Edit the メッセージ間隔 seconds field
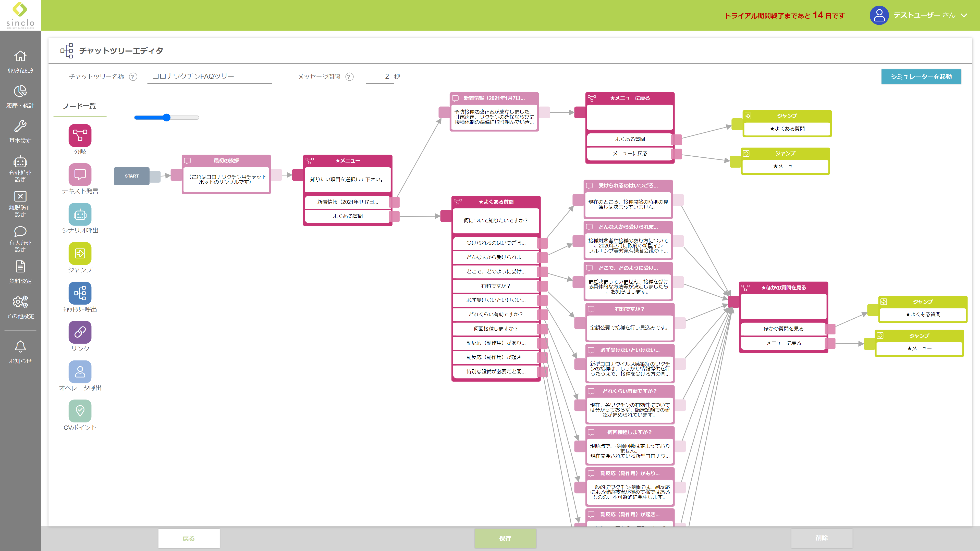This screenshot has width=980, height=551. (379, 77)
